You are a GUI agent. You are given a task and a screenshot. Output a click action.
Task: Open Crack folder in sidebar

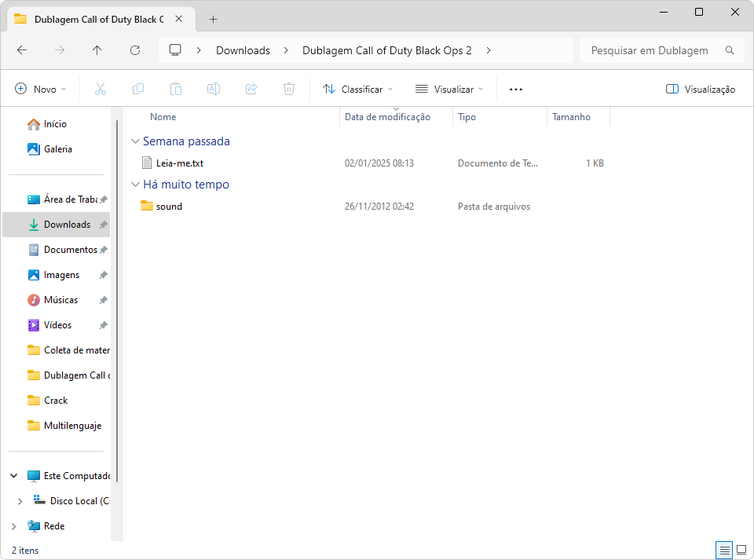(48, 401)
